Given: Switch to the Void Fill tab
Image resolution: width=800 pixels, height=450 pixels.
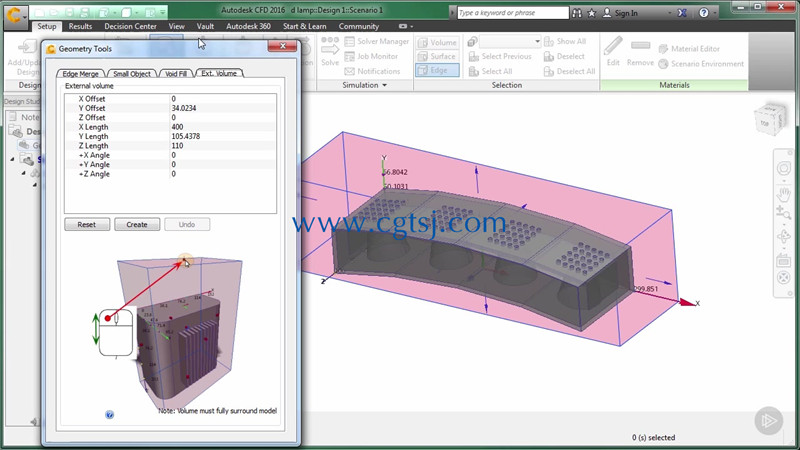Looking at the screenshot, I should pos(176,73).
